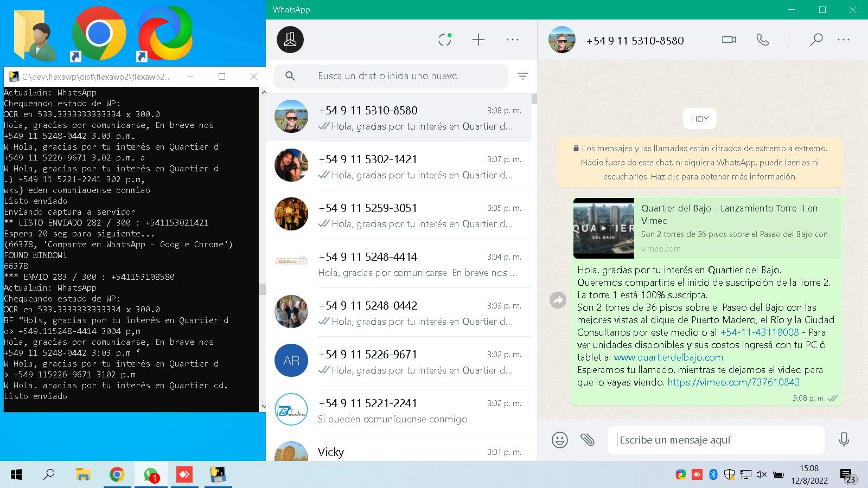Open chat with +54 9 11 5248-0442

pos(399,312)
